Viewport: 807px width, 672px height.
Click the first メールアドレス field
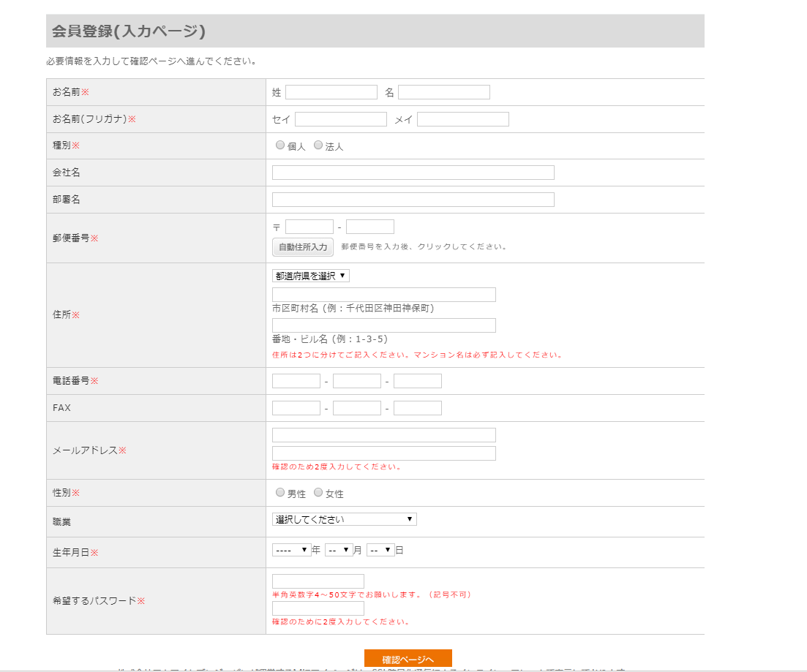coord(384,435)
